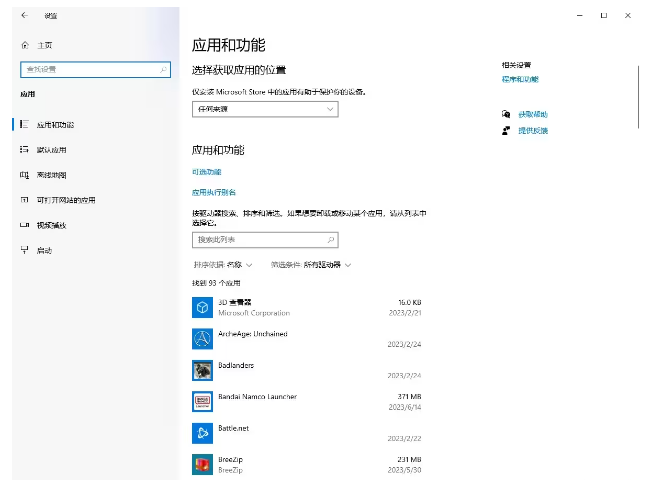Click the 3D 查看器 app icon
The image size is (663, 480).
pyautogui.click(x=202, y=307)
